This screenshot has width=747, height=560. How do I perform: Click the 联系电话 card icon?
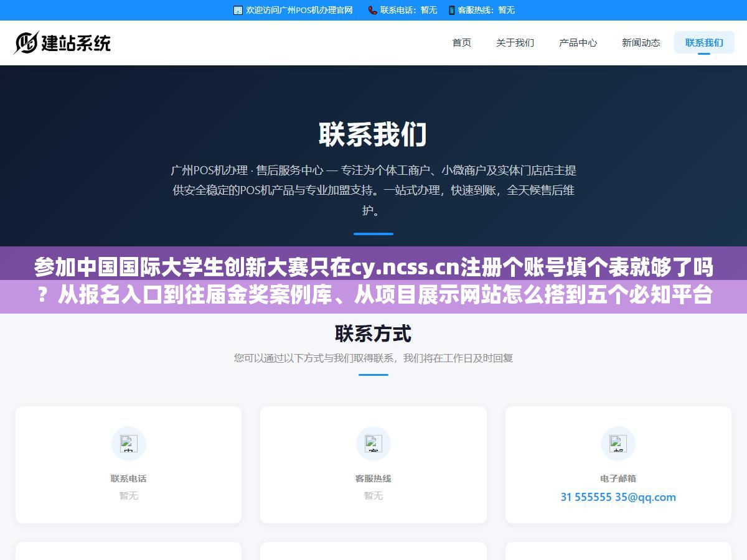129,444
